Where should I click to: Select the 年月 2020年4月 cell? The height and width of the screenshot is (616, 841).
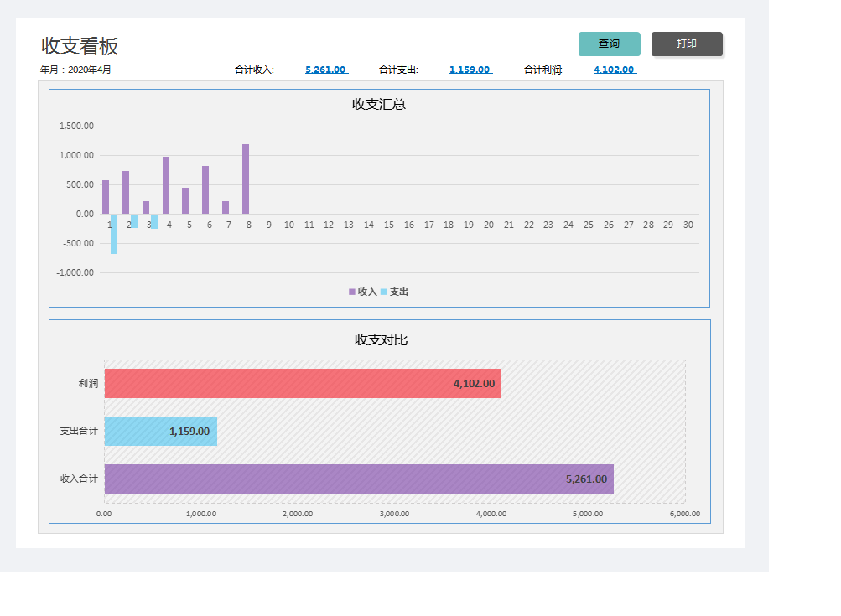coord(75,70)
